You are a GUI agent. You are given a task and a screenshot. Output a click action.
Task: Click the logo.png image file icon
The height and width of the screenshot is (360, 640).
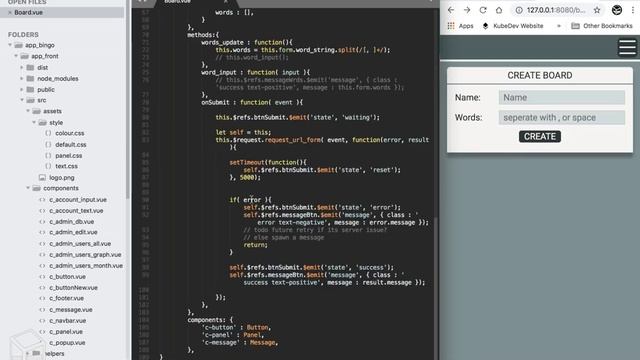click(x=42, y=178)
